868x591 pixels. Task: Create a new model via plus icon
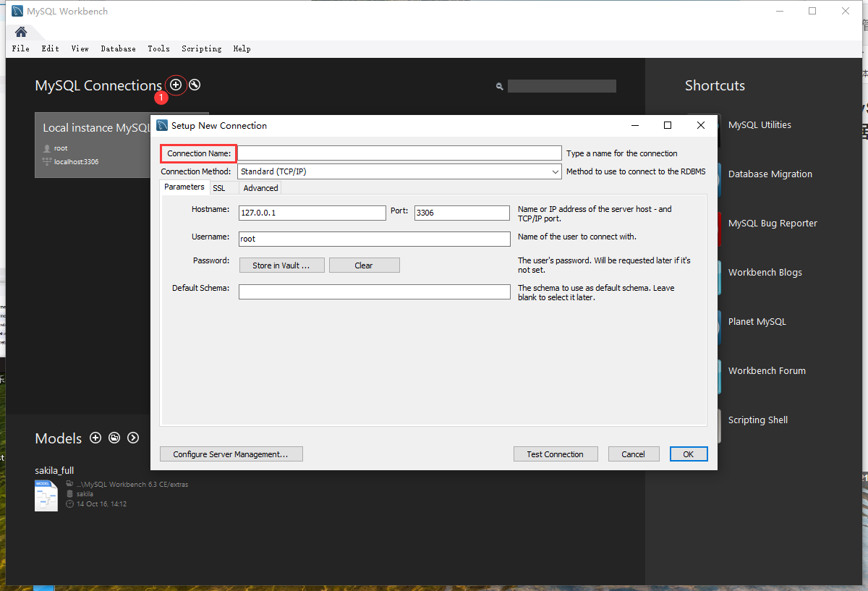pyautogui.click(x=95, y=438)
